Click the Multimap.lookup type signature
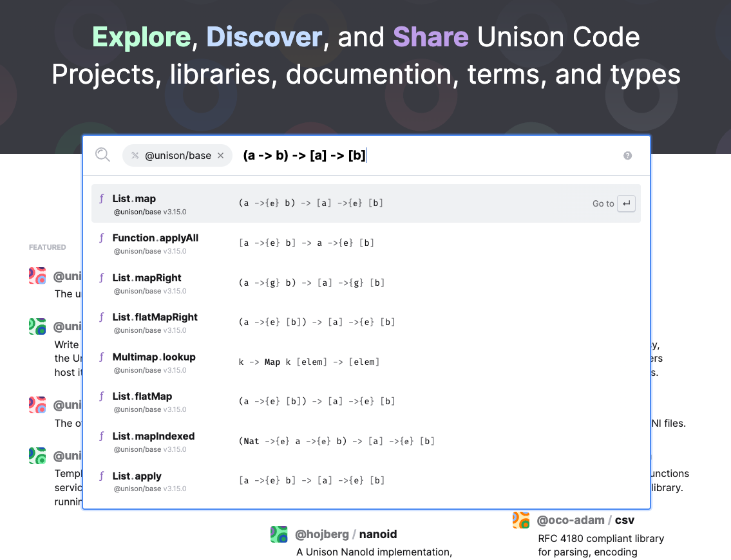The image size is (731, 560). [309, 362]
